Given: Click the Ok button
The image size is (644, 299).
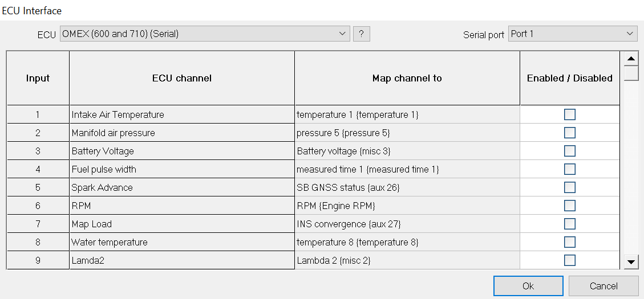Looking at the screenshot, I should click(x=528, y=286).
